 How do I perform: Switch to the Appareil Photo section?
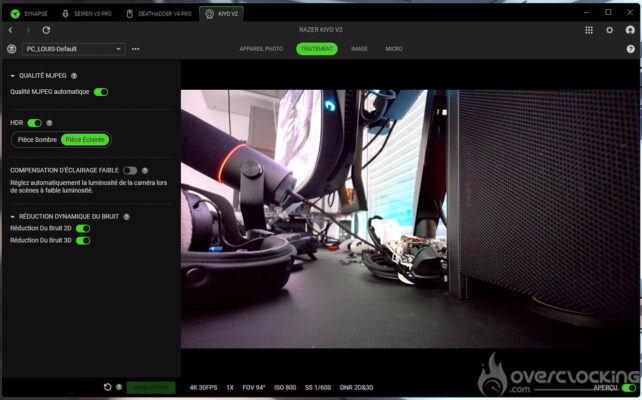(x=261, y=49)
